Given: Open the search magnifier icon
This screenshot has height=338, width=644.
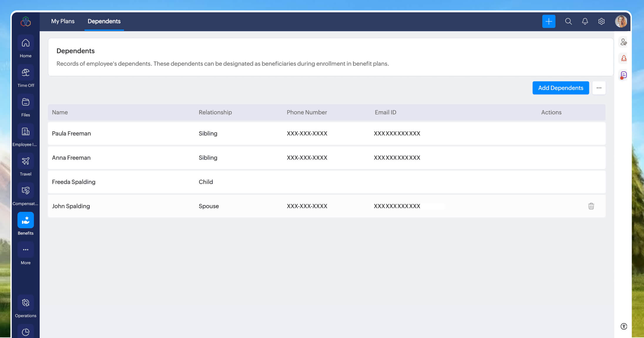Looking at the screenshot, I should point(568,21).
